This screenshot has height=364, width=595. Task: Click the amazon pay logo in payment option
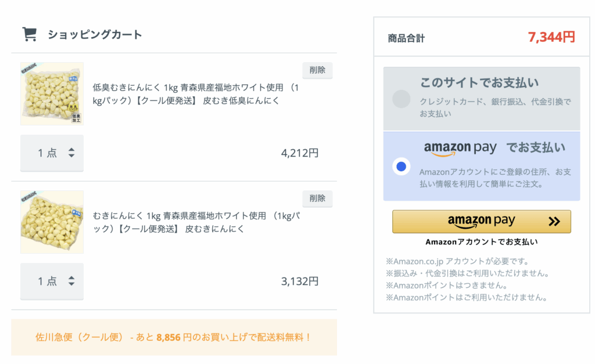coord(460,148)
